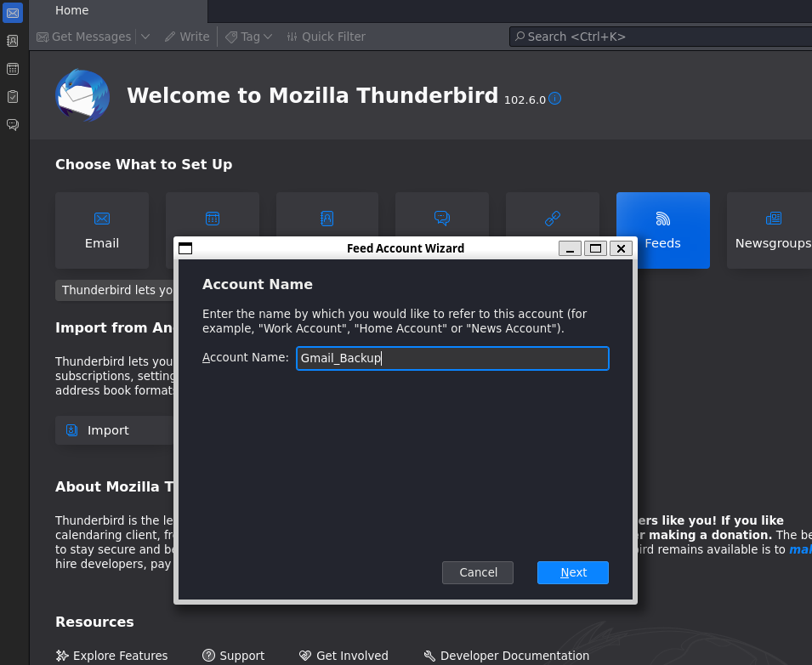Click the Get Messages toolbar button
The image size is (812, 665).
84,37
